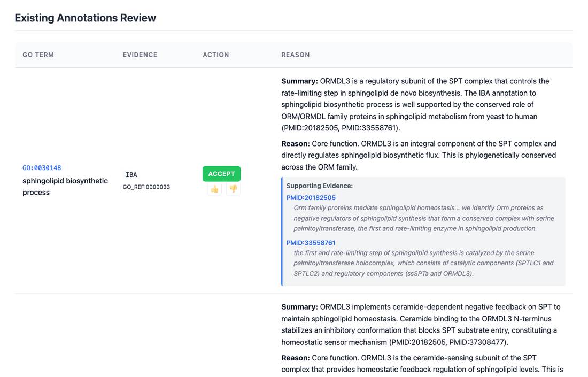Viewport: 588px width, 377px height.
Task: Open the PMID:33558761 supporting evidence link
Action: click(x=311, y=243)
